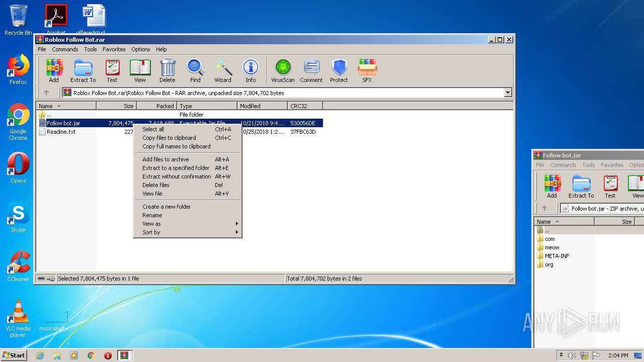Open Google Chrome desktop shortcut

[x=18, y=122]
